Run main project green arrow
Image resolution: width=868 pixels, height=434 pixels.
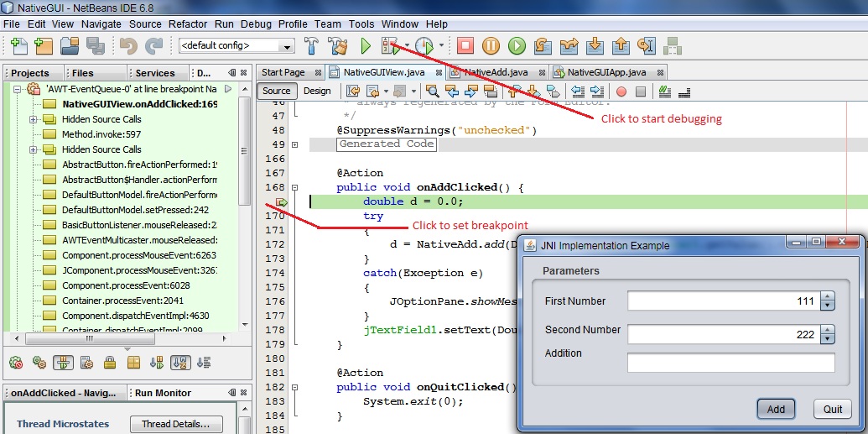click(366, 46)
